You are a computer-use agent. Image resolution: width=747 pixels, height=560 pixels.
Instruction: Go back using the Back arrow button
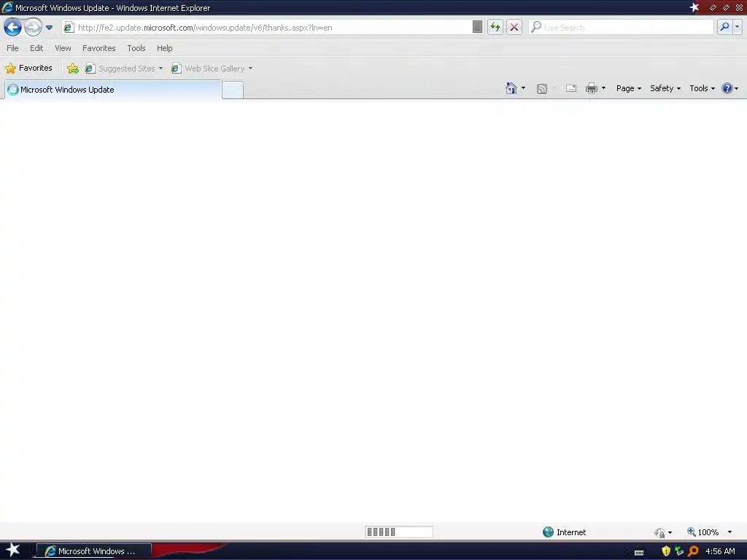[12, 27]
